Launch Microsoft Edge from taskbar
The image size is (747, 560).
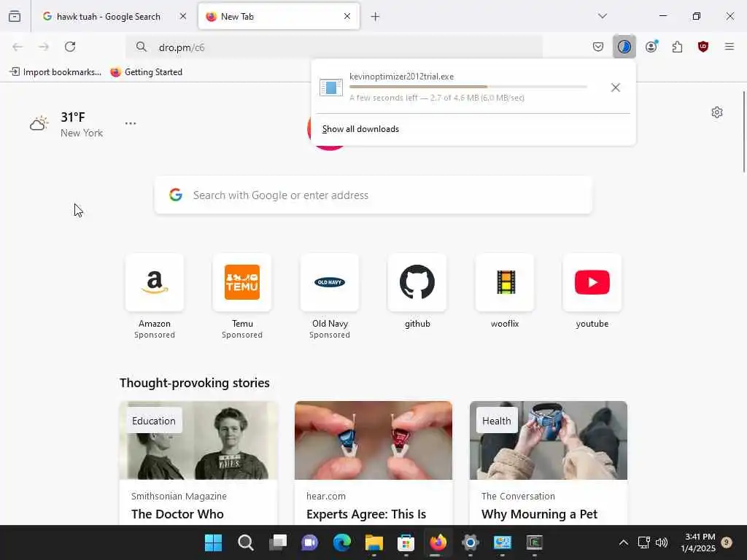point(342,542)
